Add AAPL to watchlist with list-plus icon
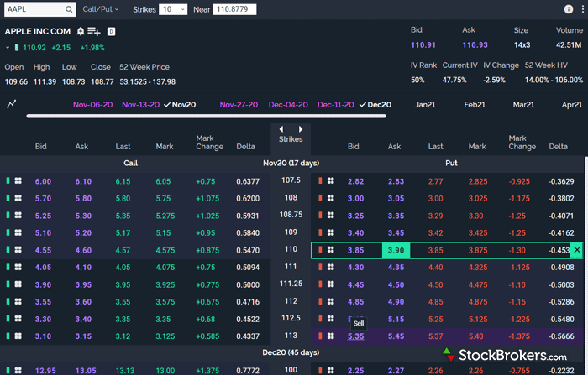This screenshot has height=375, width=588. click(94, 31)
